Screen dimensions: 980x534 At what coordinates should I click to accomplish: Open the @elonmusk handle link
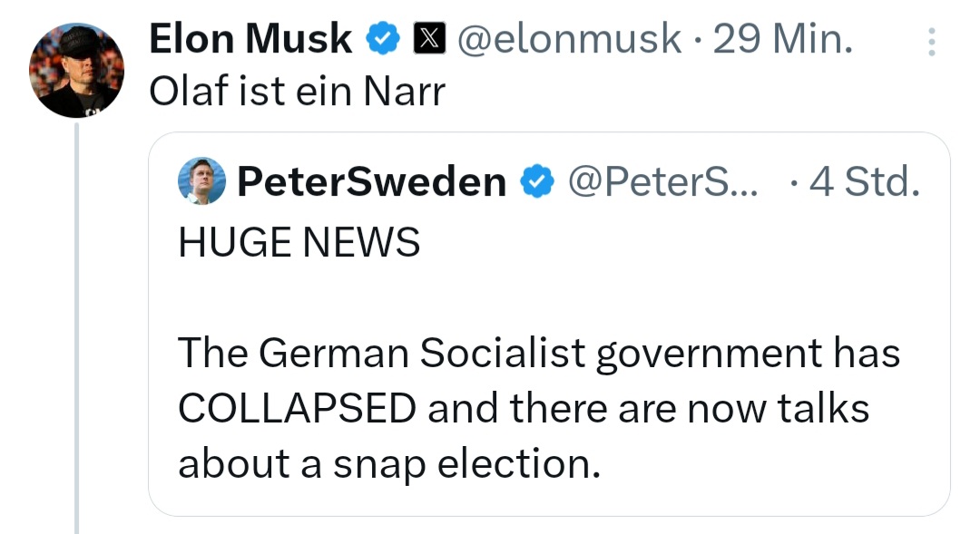pos(570,39)
